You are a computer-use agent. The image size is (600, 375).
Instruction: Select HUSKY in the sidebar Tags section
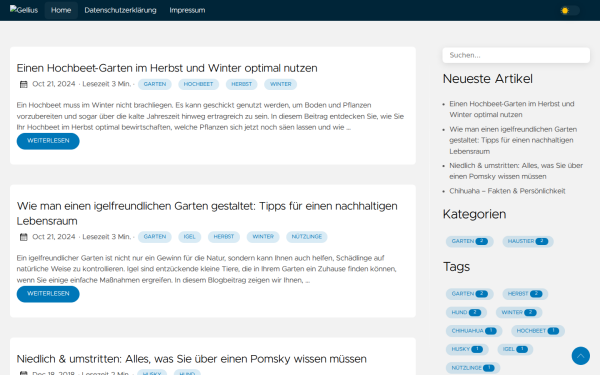coord(467,349)
